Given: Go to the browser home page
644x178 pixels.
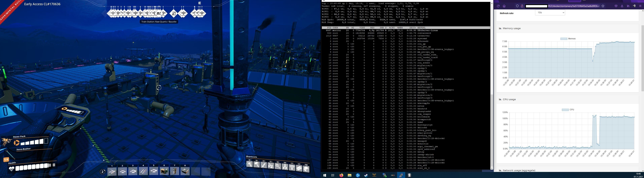Looking at the screenshot, I should 504,6.
